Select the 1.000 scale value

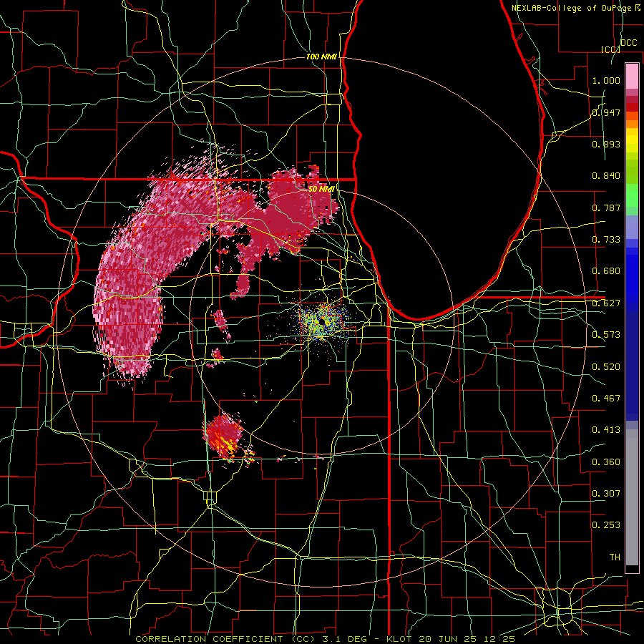click(x=606, y=80)
